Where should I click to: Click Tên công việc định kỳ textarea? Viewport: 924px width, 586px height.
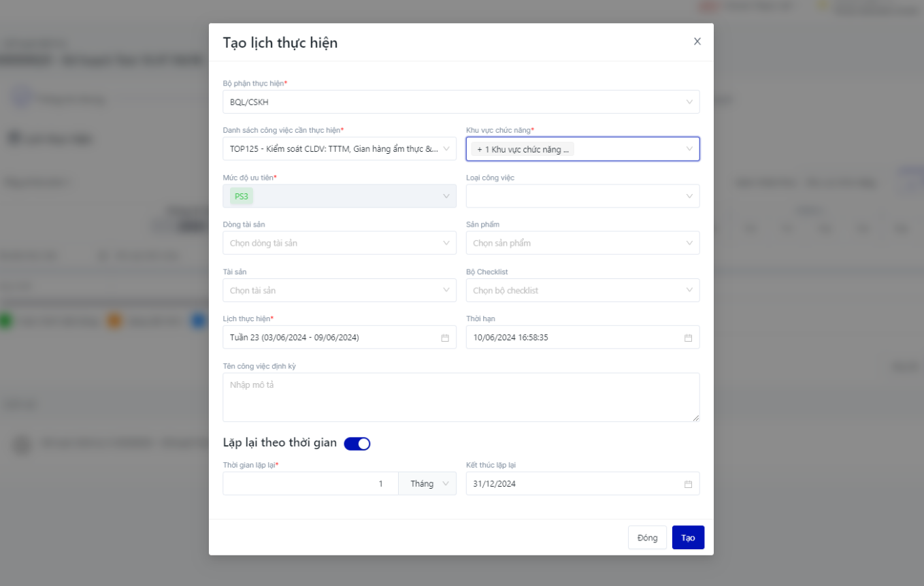click(461, 397)
